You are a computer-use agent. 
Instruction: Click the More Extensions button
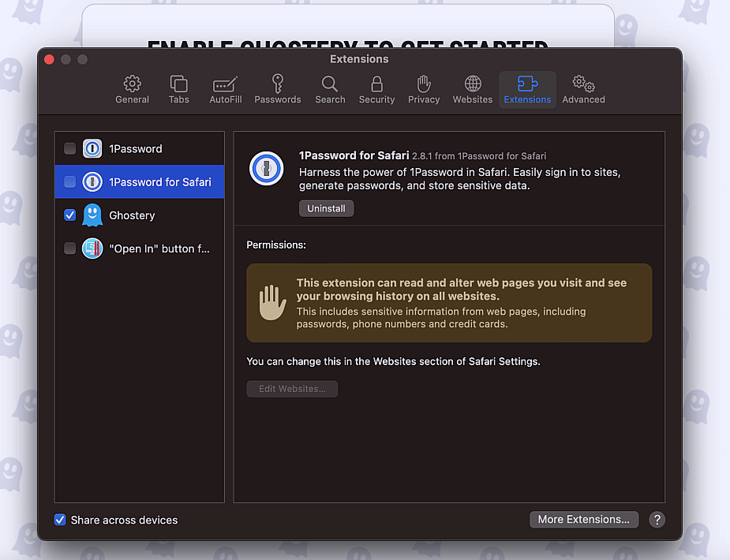click(x=584, y=519)
